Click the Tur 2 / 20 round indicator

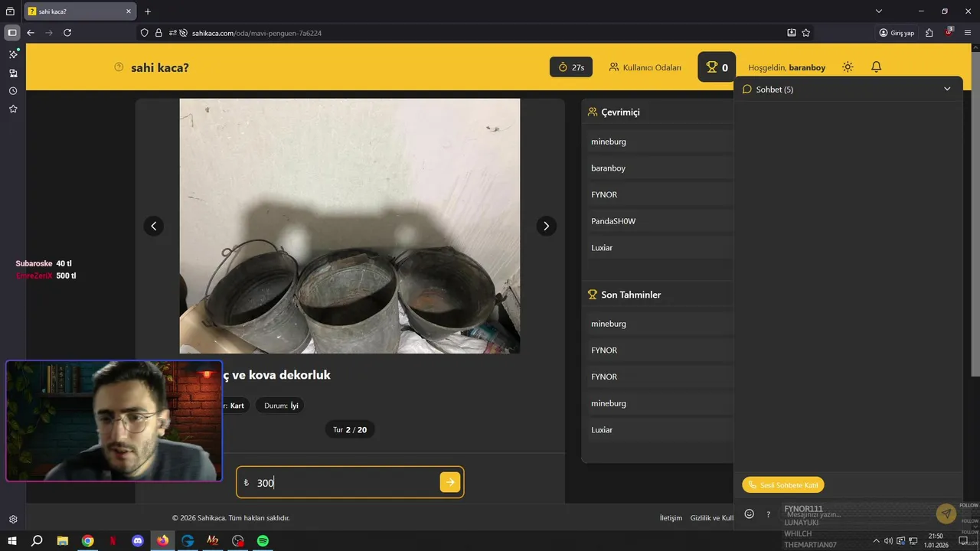point(350,429)
